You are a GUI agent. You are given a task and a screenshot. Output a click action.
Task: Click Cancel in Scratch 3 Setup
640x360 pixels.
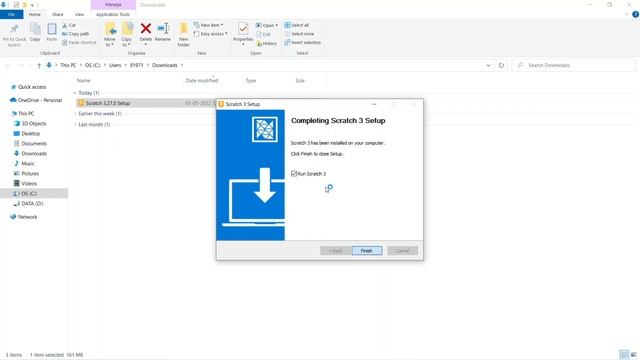tap(402, 251)
